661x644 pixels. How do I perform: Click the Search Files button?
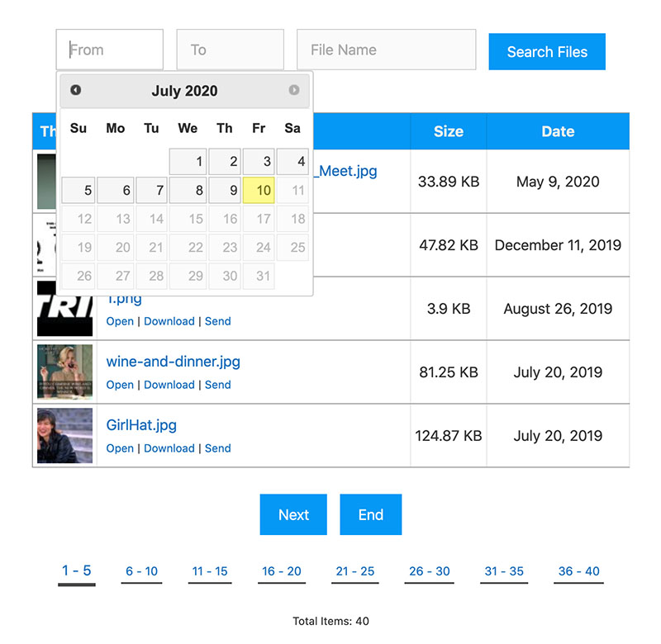tap(547, 52)
